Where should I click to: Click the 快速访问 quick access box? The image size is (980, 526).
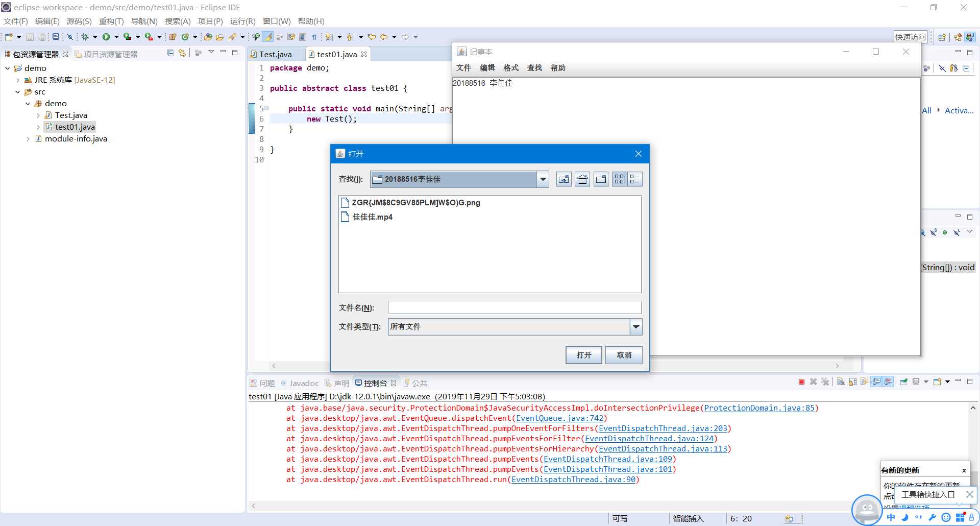click(911, 37)
